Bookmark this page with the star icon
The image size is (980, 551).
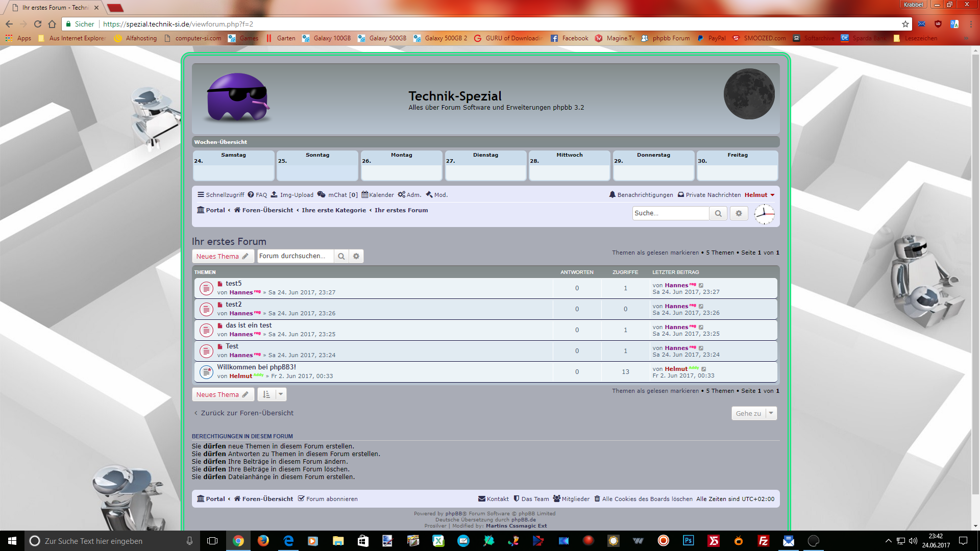(905, 24)
